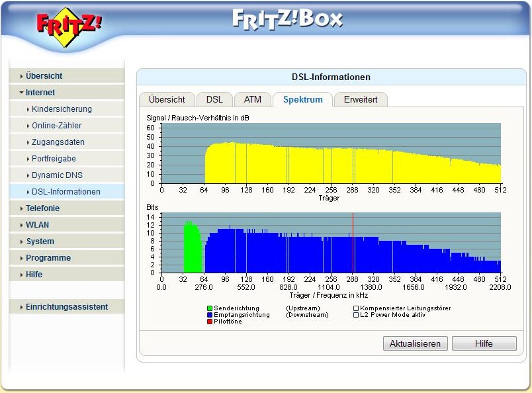
Task: Click the Programme sidebar label
Action: point(48,258)
